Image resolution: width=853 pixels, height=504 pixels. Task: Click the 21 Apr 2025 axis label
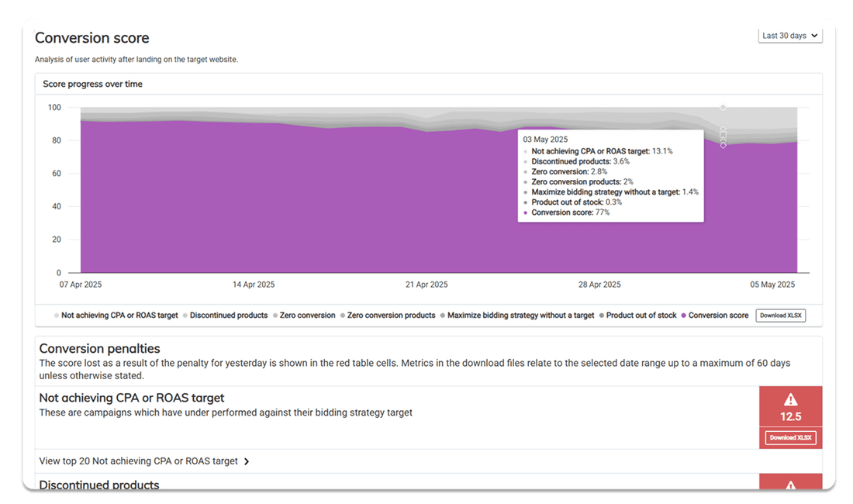(x=427, y=285)
